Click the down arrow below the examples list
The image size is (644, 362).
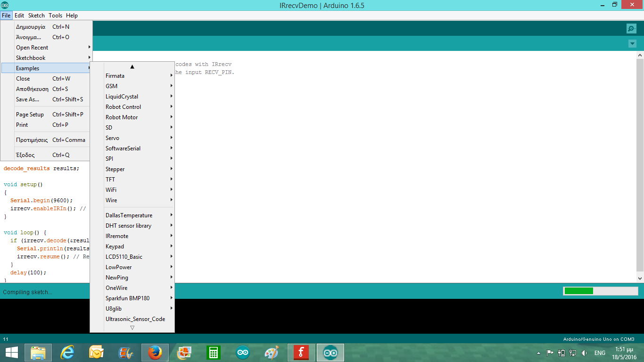pyautogui.click(x=132, y=328)
